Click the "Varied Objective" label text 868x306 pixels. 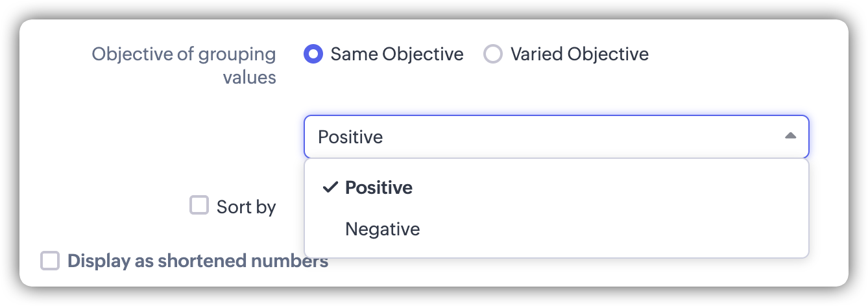(579, 54)
